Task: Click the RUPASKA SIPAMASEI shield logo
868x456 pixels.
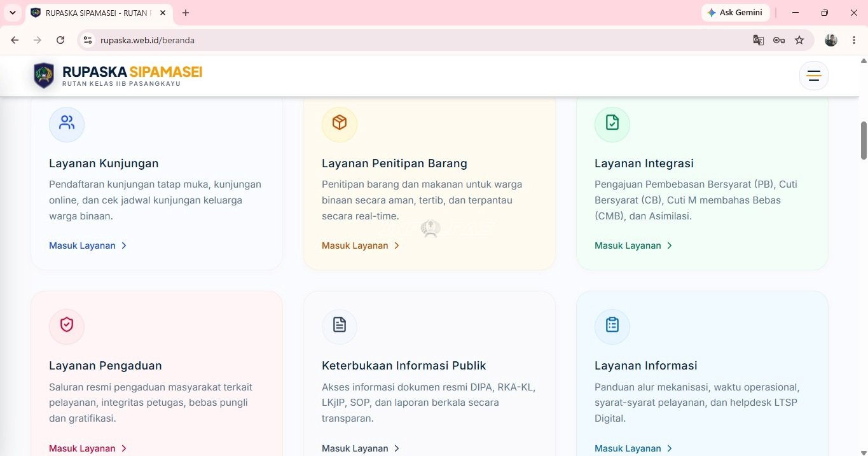Action: pyautogui.click(x=44, y=76)
